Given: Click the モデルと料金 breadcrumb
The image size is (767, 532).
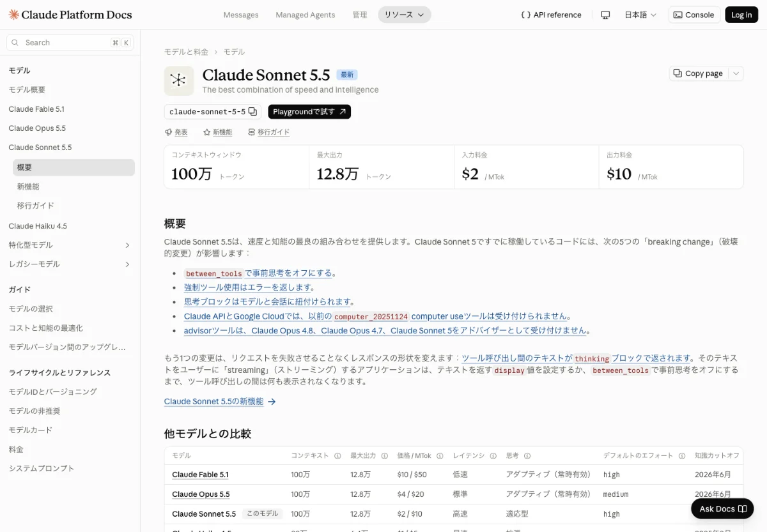Looking at the screenshot, I should [x=186, y=52].
